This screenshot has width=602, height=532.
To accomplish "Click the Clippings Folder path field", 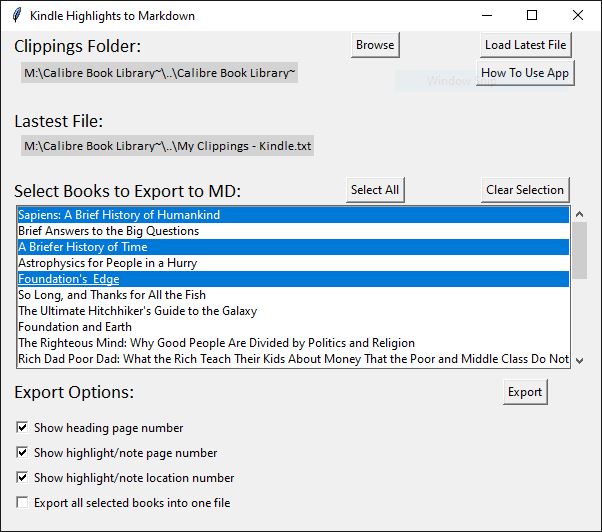I will (159, 73).
